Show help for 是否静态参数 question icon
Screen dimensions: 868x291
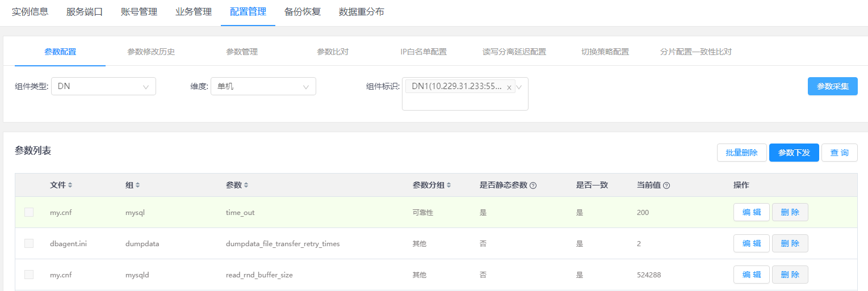[533, 185]
